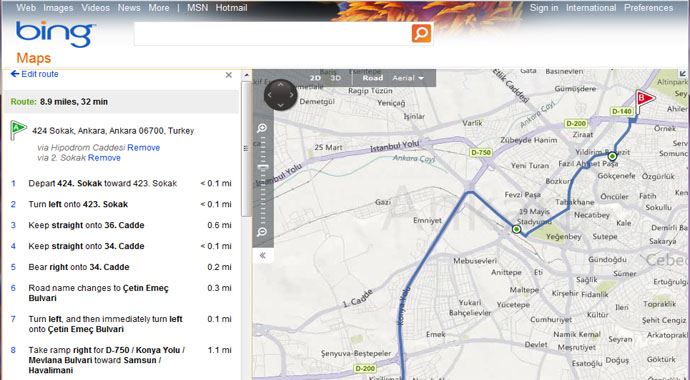This screenshot has height=380, width=690.
Task: Open the News tab
Action: point(129,7)
